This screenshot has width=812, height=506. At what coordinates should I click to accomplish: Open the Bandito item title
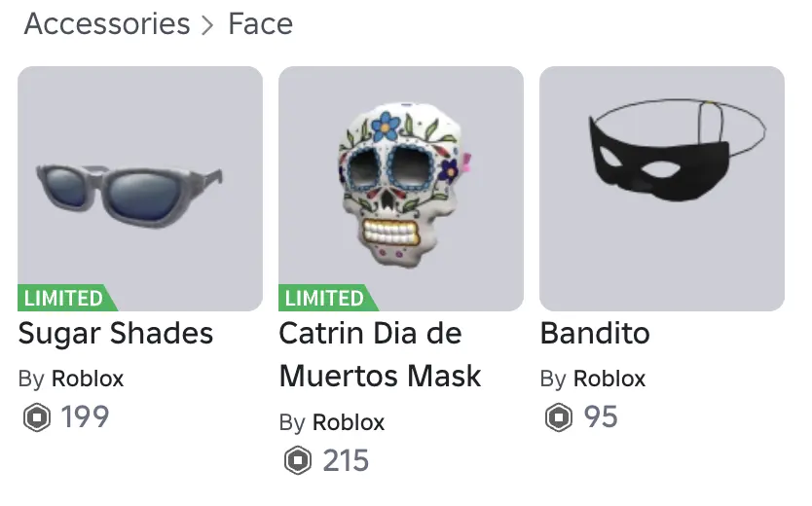point(595,334)
